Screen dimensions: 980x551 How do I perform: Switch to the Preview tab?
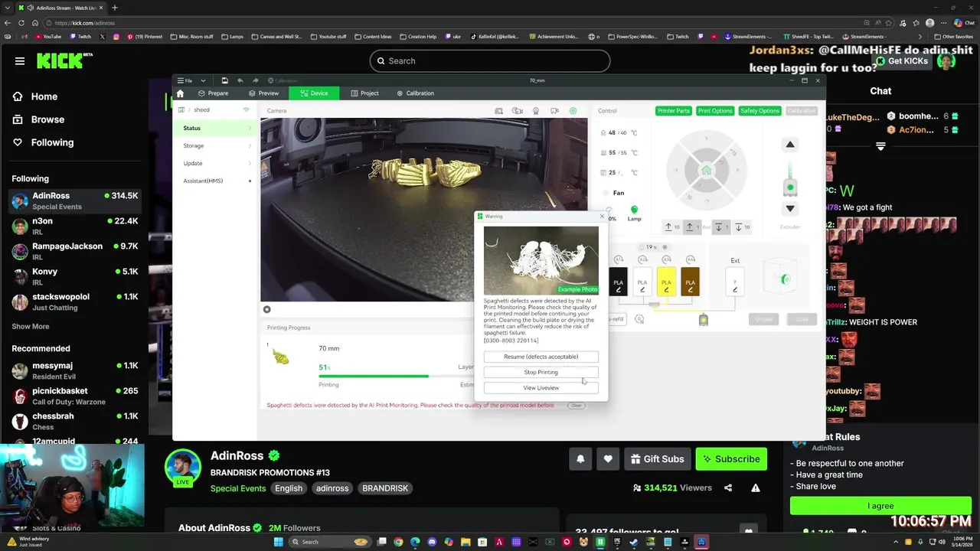[x=263, y=93]
